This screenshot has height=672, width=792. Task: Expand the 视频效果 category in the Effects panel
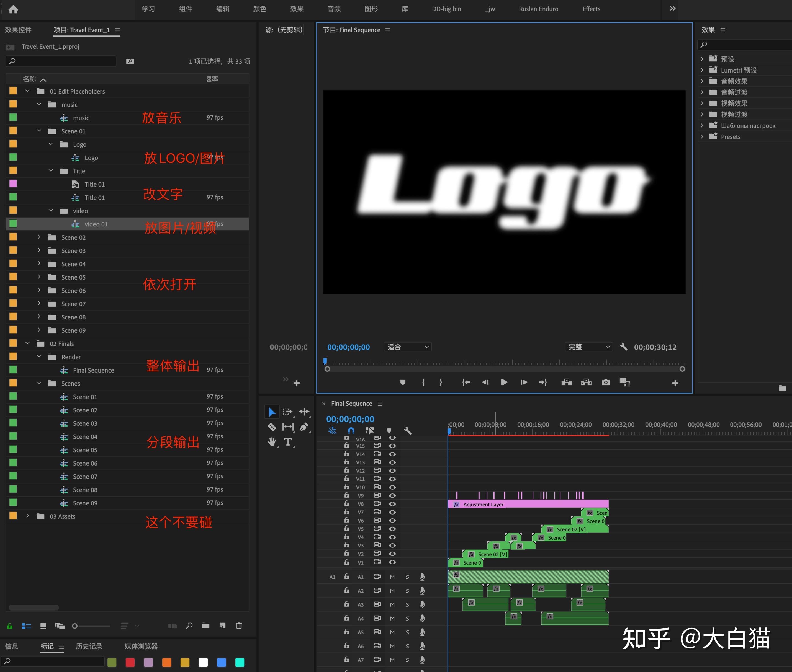703,103
